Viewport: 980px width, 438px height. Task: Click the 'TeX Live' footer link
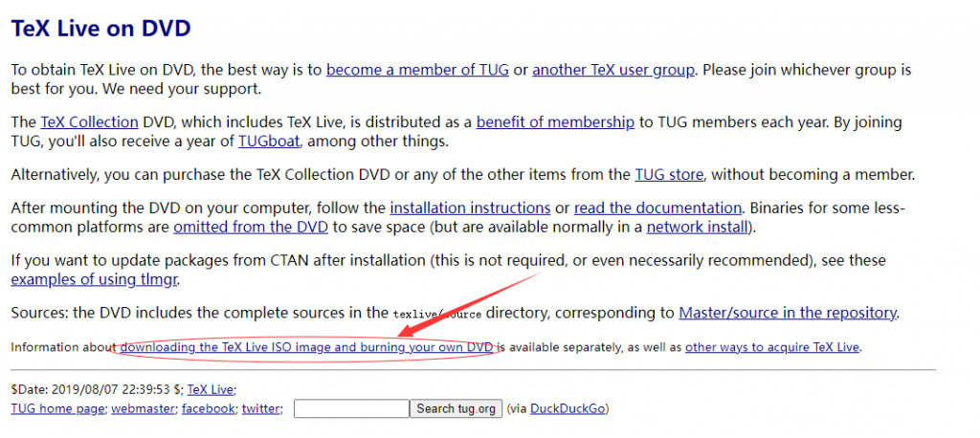211,390
